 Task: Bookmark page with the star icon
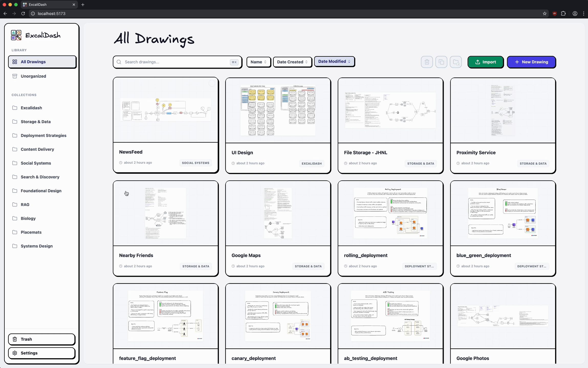click(545, 14)
